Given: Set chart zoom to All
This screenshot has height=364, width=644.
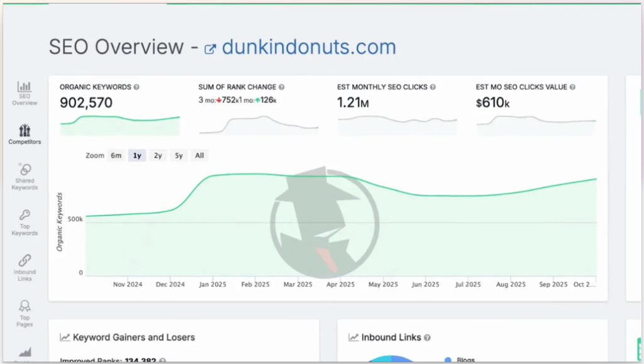Looking at the screenshot, I should coord(199,155).
